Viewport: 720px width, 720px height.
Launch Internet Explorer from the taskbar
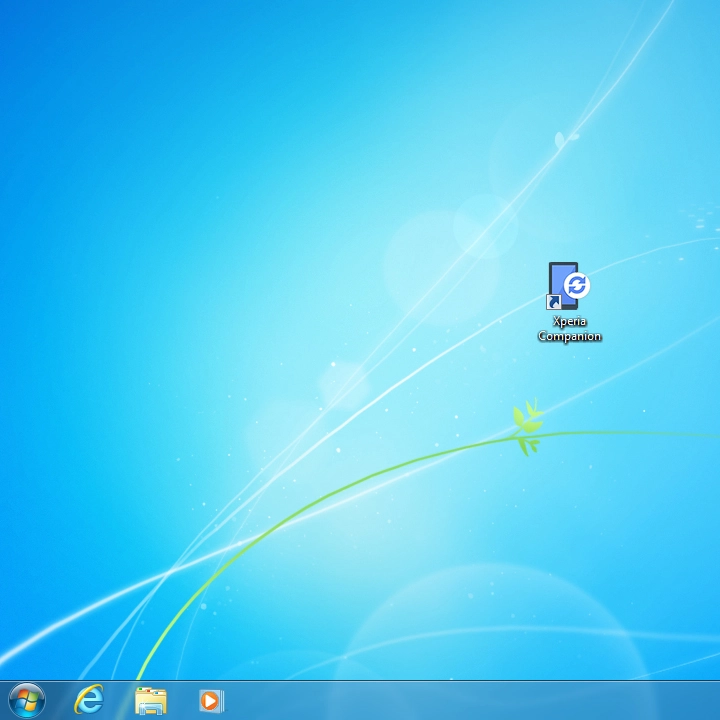[x=89, y=700]
